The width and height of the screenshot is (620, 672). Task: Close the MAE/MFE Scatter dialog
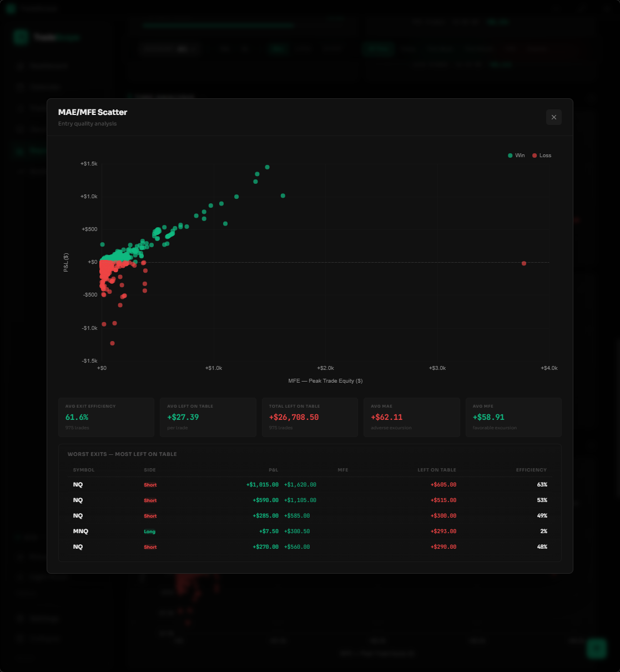pos(553,117)
